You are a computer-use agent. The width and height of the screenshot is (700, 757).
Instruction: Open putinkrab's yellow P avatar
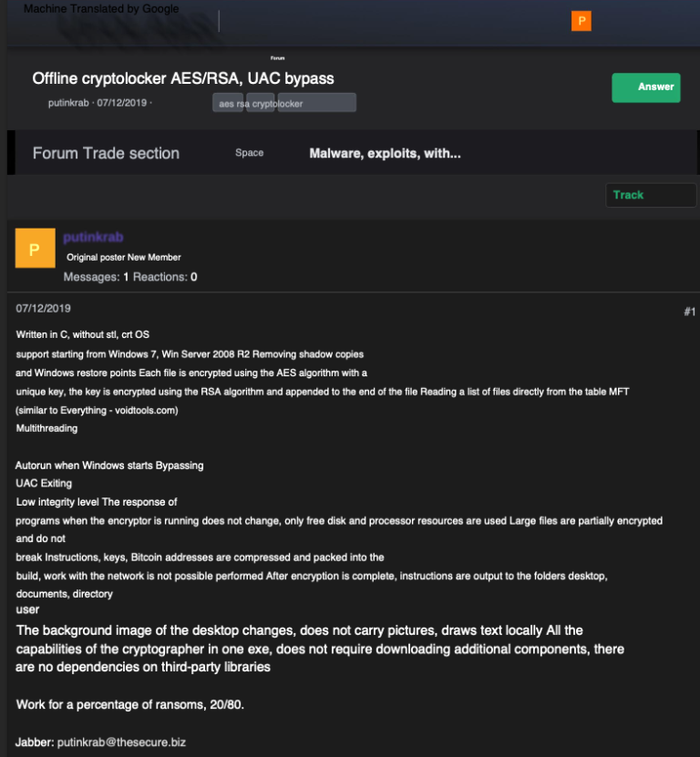[35, 249]
